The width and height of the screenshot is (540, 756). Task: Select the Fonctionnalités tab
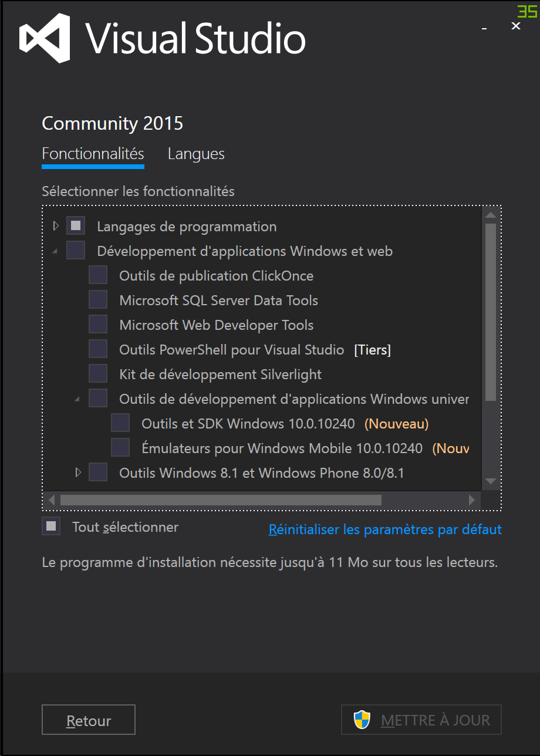(93, 154)
